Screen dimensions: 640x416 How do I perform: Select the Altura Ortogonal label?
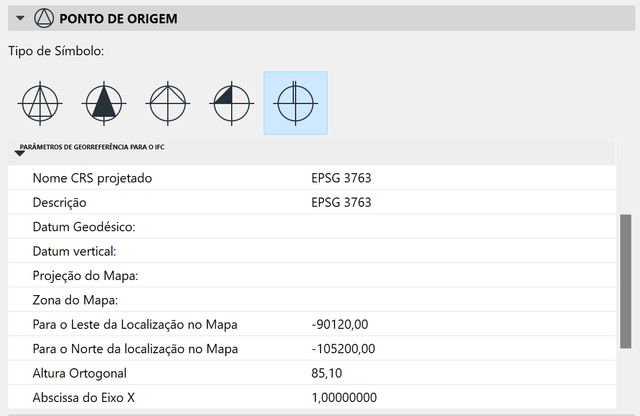point(80,373)
